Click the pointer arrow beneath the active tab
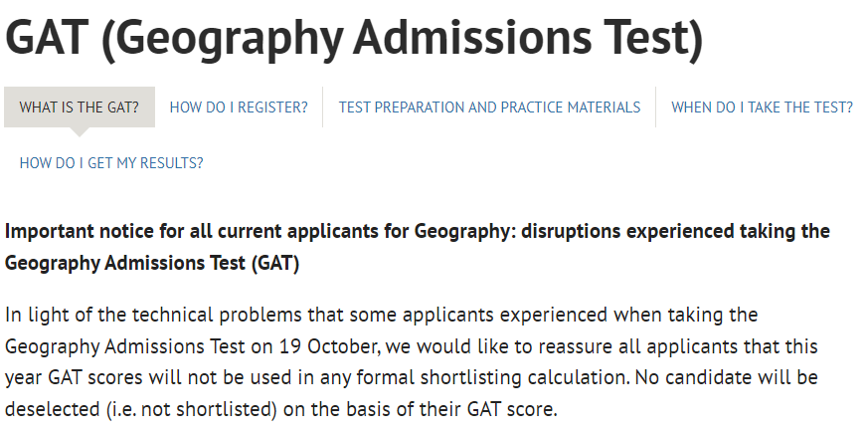This screenshot has width=868, height=433. (x=80, y=132)
